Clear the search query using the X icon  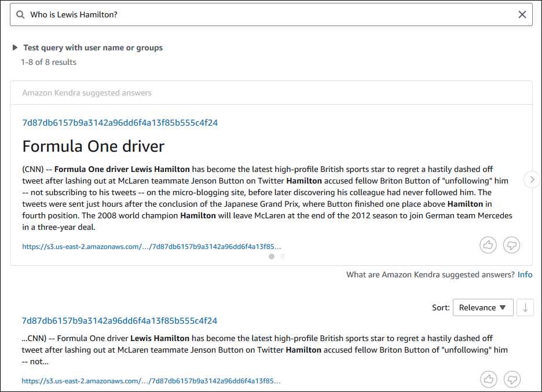[522, 14]
